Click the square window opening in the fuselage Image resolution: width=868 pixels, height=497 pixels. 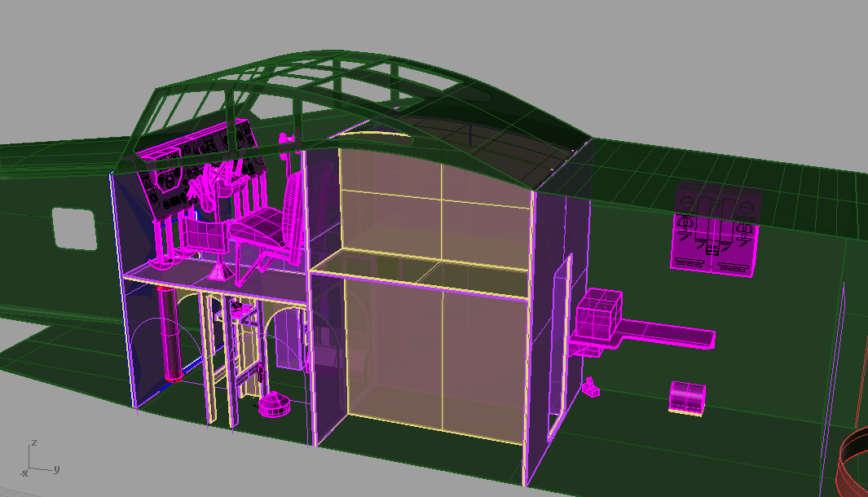click(75, 229)
